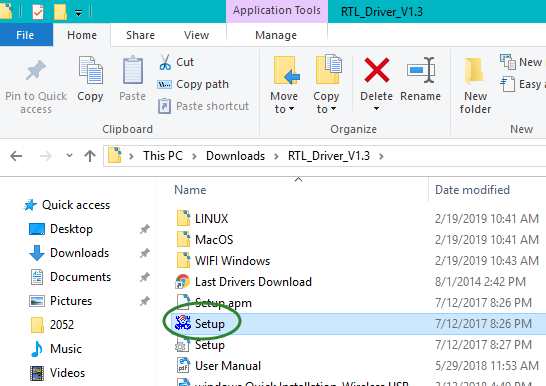The height and width of the screenshot is (386, 546).
Task: Go up one folder level
Action: tap(90, 156)
